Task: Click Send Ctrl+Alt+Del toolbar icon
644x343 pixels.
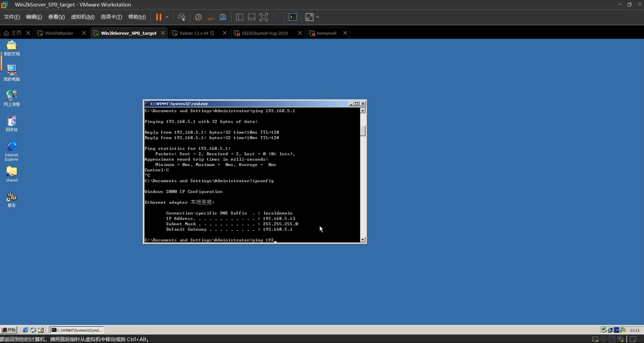Action: [182, 17]
